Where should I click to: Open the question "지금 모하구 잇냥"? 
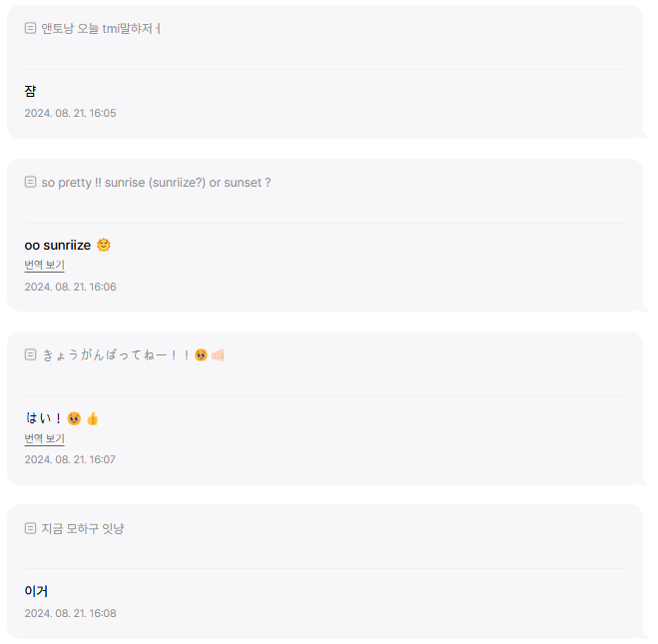point(83,528)
